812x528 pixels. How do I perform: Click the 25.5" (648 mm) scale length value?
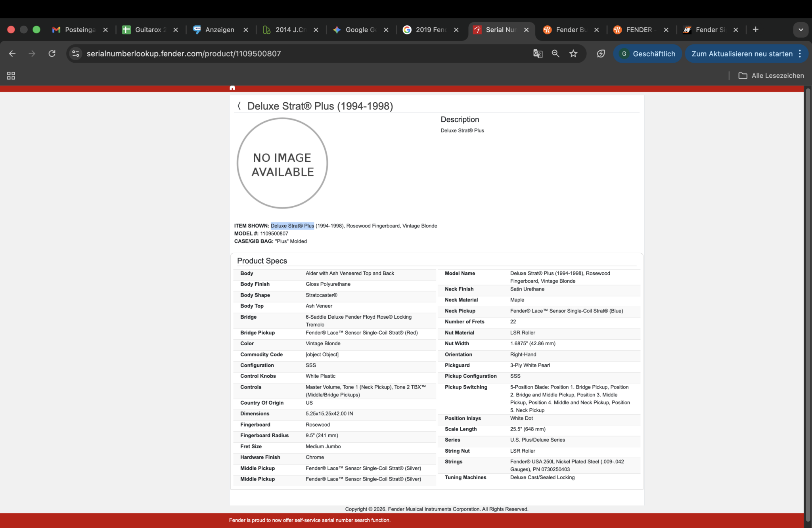tap(528, 429)
